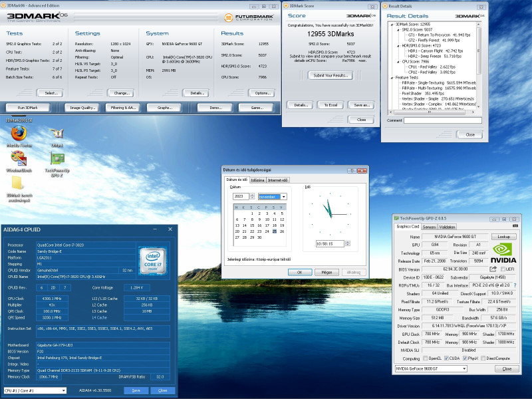Collapse the SM2.0 Score tree node

398,30
